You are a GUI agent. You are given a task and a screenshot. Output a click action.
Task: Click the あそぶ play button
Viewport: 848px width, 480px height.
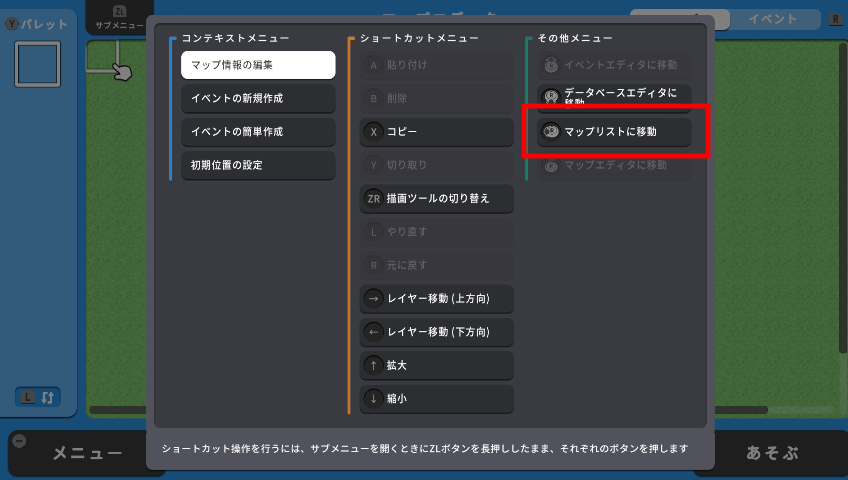(773, 453)
